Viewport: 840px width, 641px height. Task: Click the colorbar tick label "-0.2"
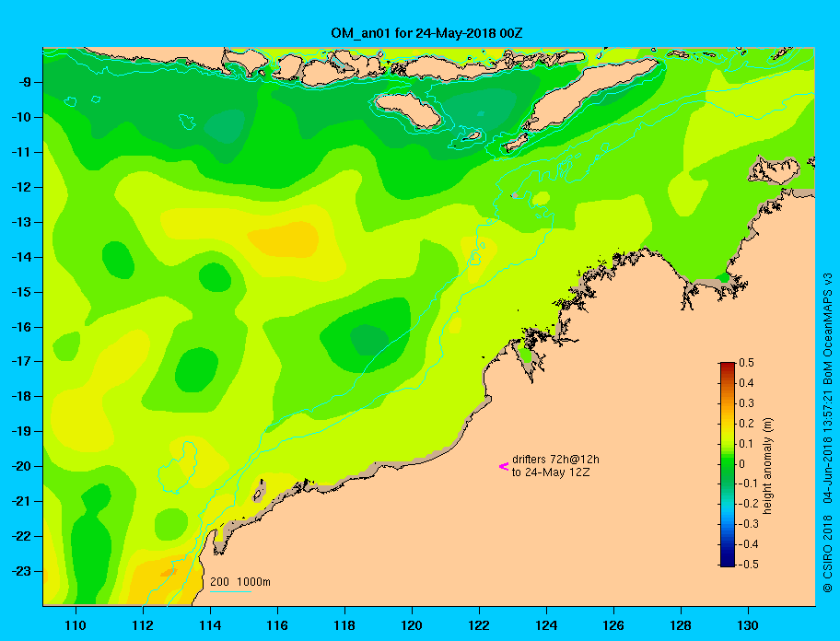tap(749, 504)
